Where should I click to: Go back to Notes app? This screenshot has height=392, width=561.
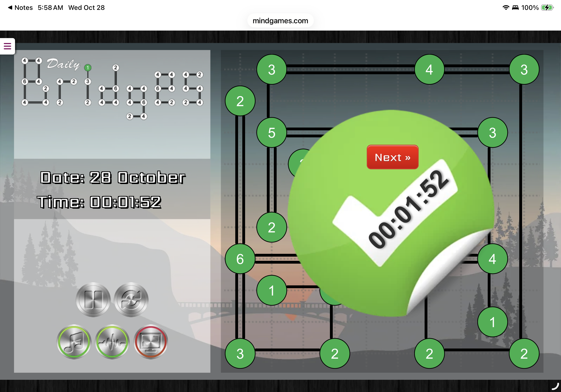(x=20, y=8)
